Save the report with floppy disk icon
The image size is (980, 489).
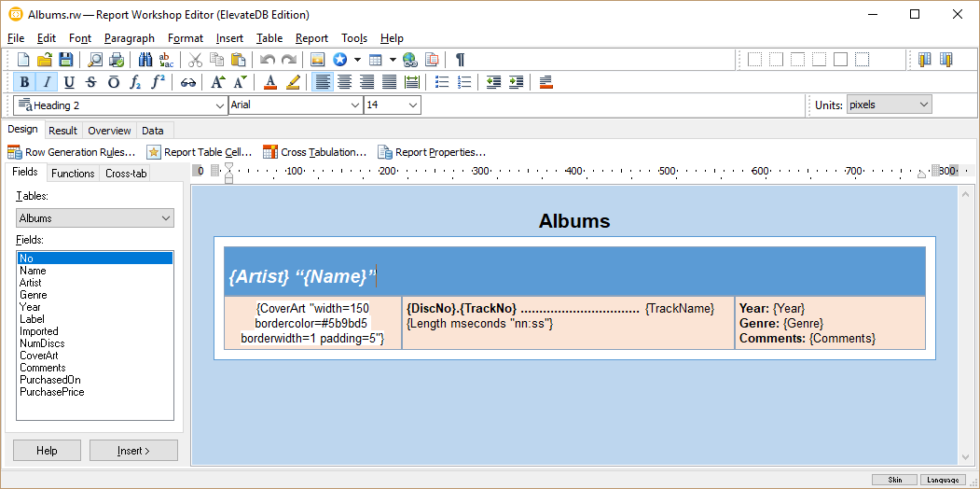click(x=65, y=60)
